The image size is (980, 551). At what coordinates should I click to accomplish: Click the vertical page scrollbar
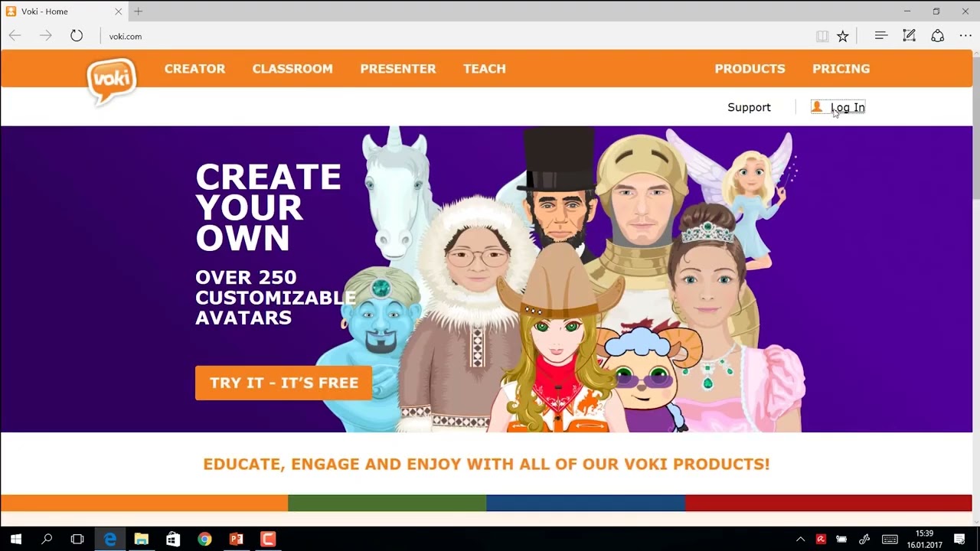pyautogui.click(x=976, y=287)
